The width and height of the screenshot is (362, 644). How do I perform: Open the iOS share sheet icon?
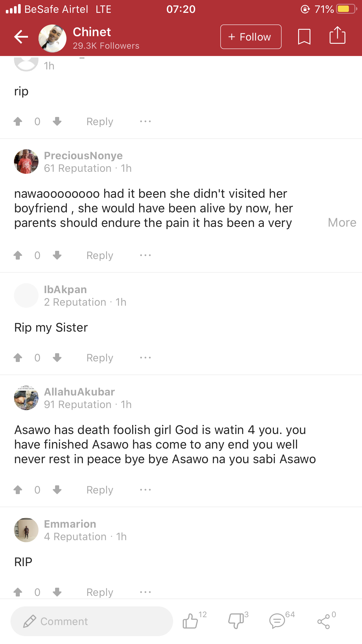337,36
